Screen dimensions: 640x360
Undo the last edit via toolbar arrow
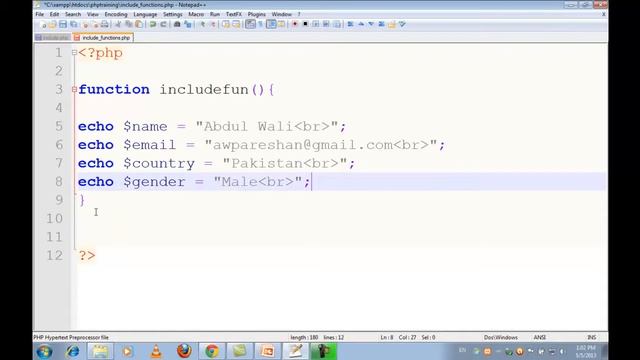click(x=153, y=24)
